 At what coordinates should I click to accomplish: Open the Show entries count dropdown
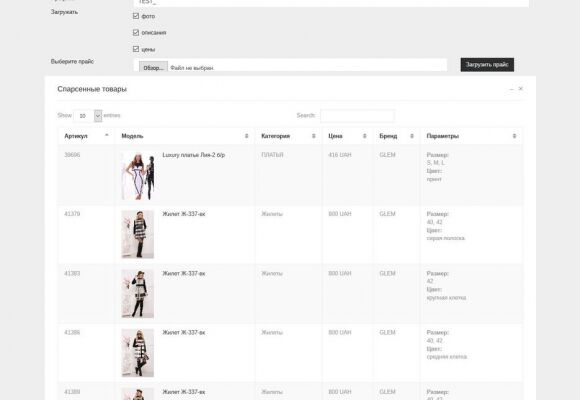tap(87, 116)
